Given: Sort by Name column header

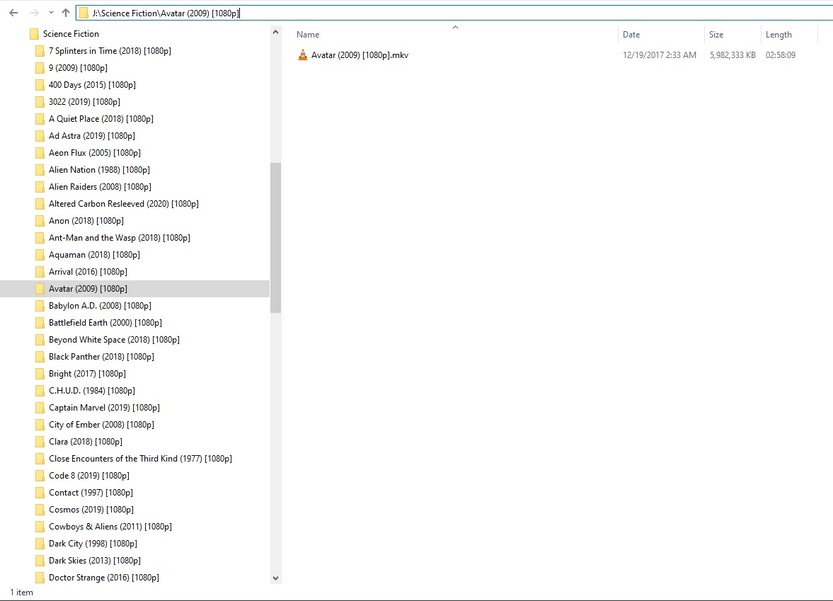Looking at the screenshot, I should 308,35.
